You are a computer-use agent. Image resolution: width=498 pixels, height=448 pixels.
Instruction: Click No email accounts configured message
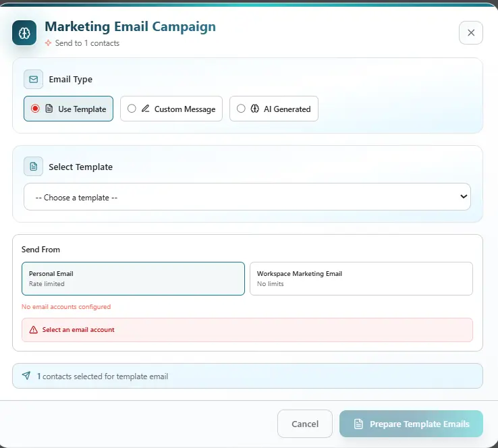click(66, 307)
